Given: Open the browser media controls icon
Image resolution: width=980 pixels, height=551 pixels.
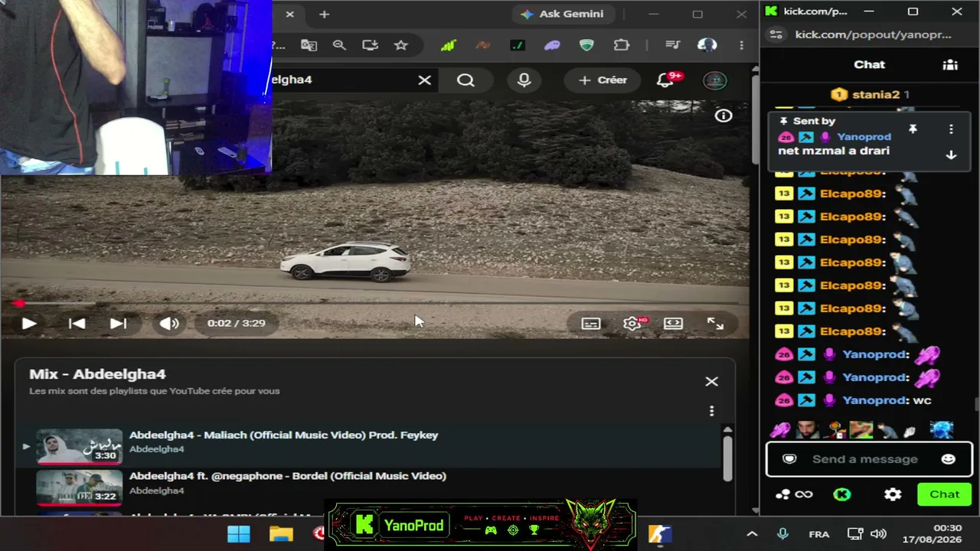Looking at the screenshot, I should 672,45.
